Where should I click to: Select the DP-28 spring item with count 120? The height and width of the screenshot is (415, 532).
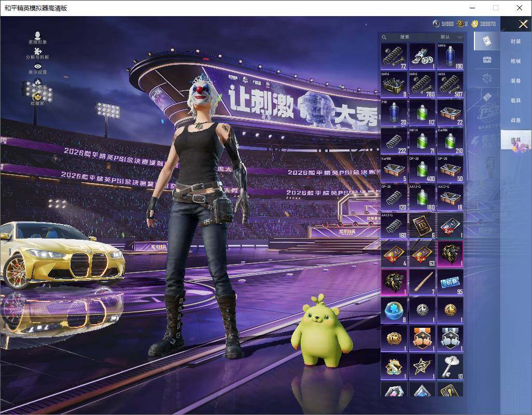tap(394, 198)
